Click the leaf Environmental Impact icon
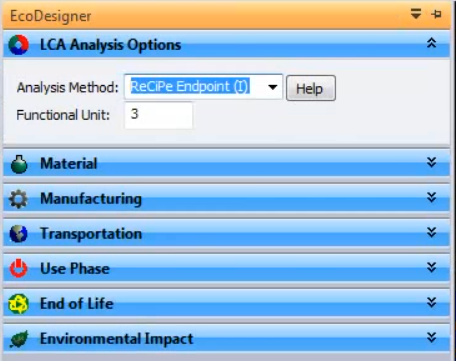 19,339
